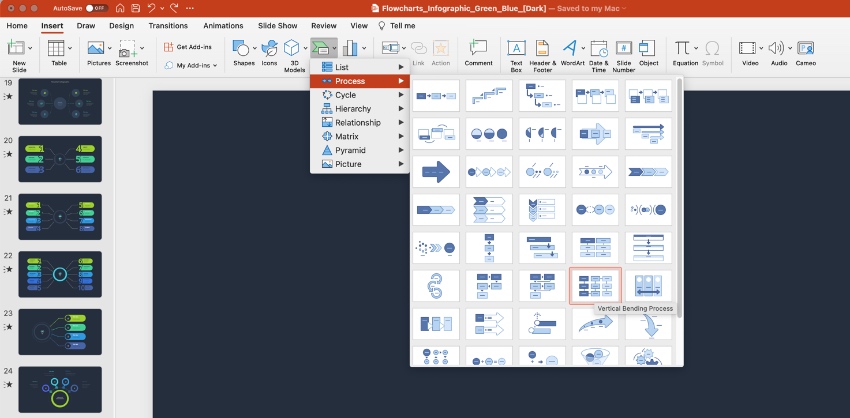Select Hierarchy in SmartArt menu

coord(360,108)
